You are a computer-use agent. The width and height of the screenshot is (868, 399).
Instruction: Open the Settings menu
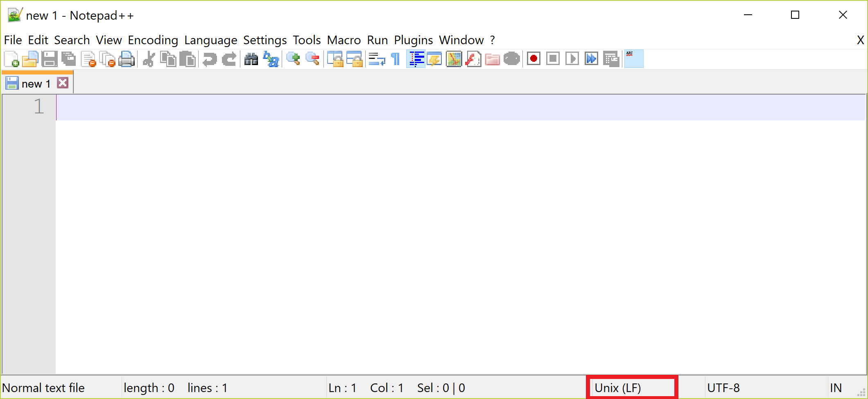pyautogui.click(x=265, y=40)
